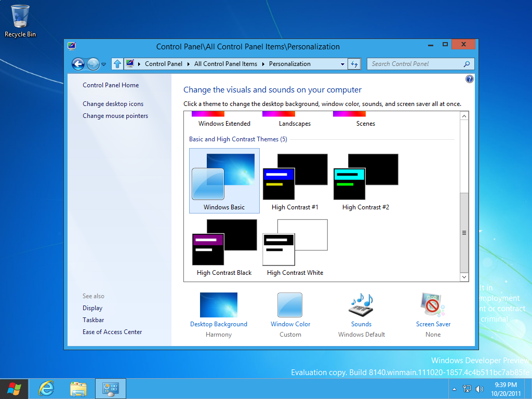Click the Back navigation arrow
The image size is (532, 399).
coord(78,64)
